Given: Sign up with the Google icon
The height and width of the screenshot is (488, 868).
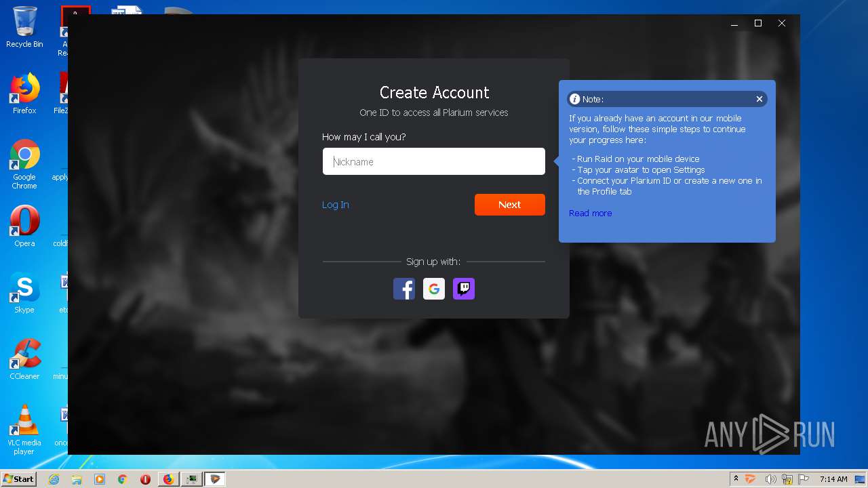Looking at the screenshot, I should pos(434,289).
